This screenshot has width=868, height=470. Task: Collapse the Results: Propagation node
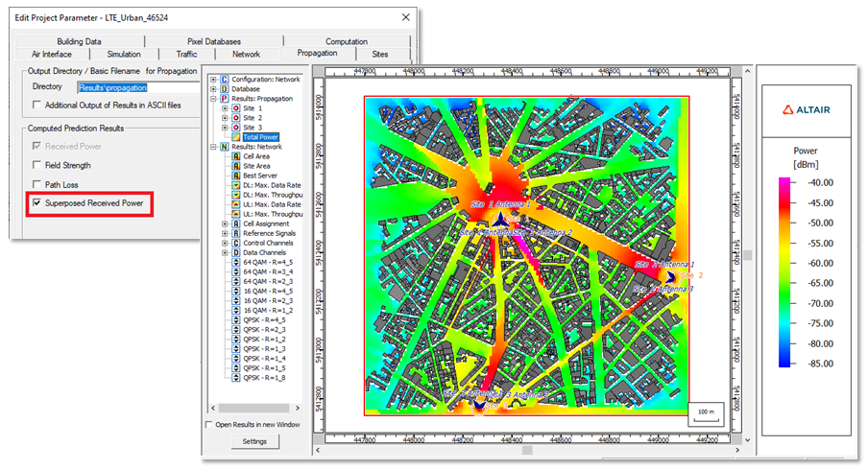pos(213,99)
